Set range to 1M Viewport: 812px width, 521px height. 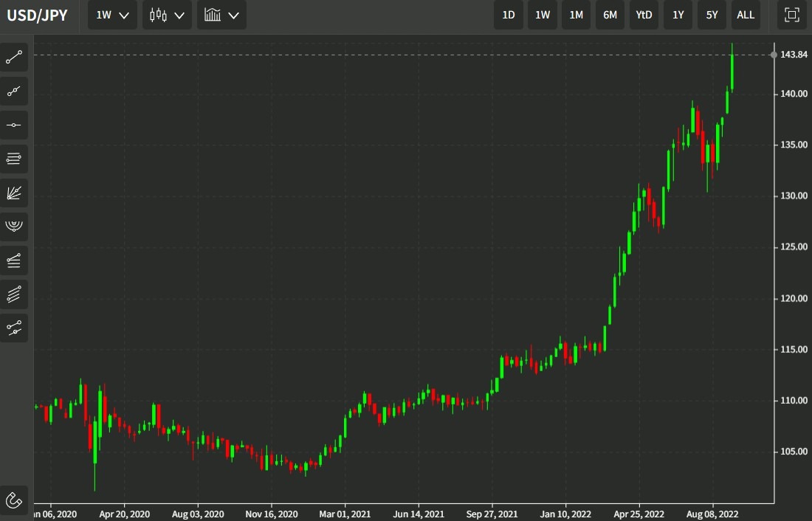click(577, 15)
